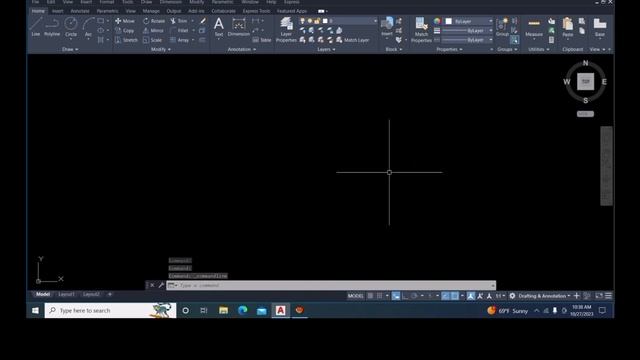Select the Text annotation tool
The height and width of the screenshot is (360, 640).
pos(219,27)
